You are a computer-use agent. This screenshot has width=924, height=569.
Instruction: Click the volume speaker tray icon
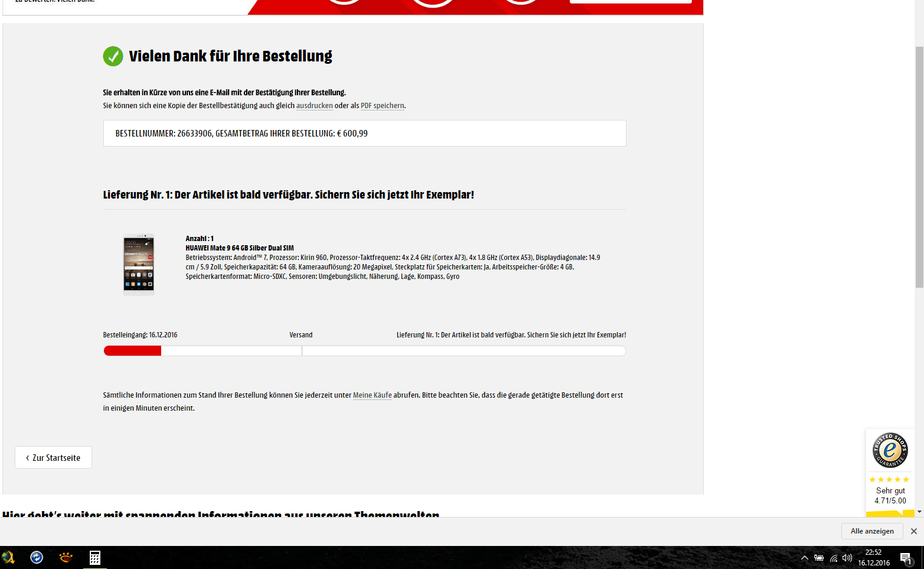click(x=847, y=558)
